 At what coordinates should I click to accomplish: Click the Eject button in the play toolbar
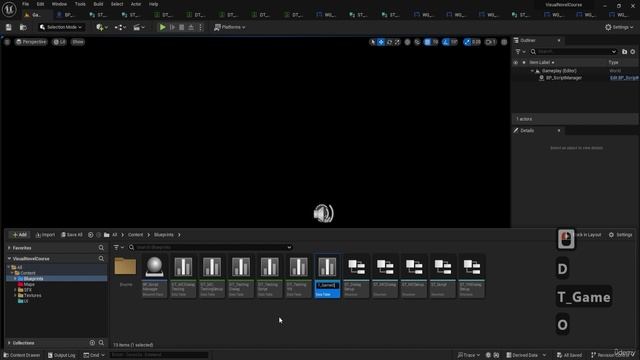pos(191,27)
